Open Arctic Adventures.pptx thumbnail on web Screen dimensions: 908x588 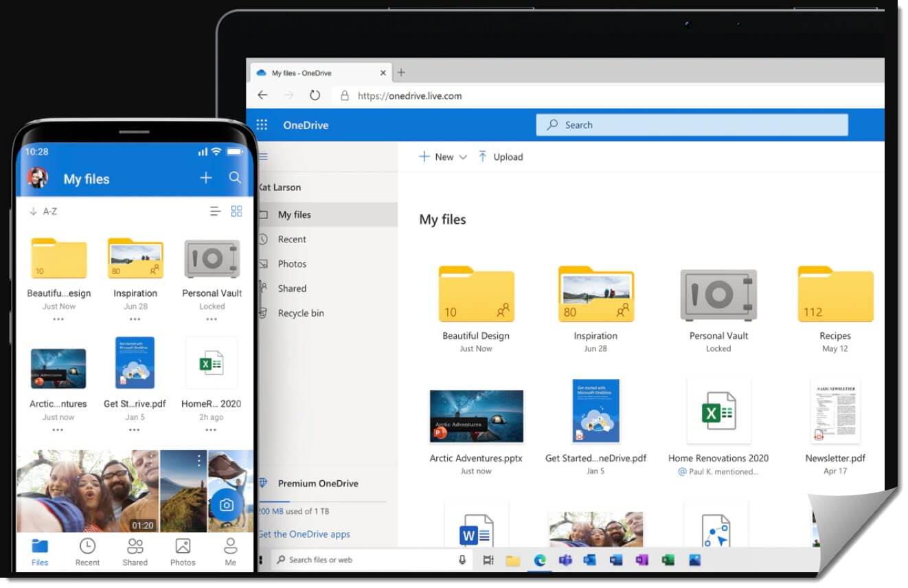click(x=476, y=416)
